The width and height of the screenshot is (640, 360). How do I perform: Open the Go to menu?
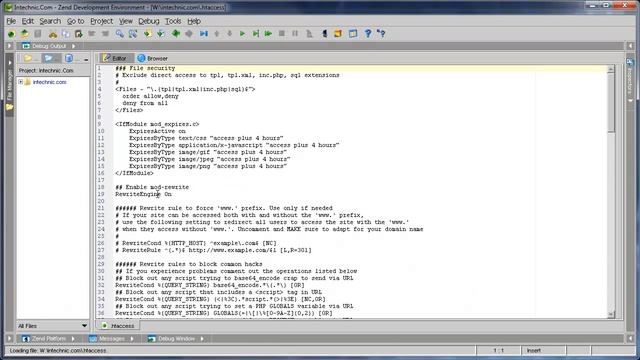point(76,21)
